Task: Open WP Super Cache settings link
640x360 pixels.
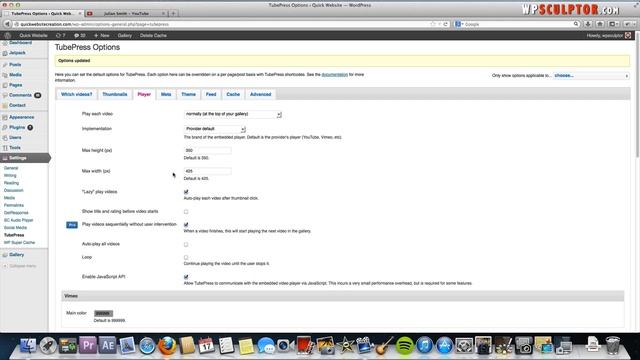Action: [19, 242]
